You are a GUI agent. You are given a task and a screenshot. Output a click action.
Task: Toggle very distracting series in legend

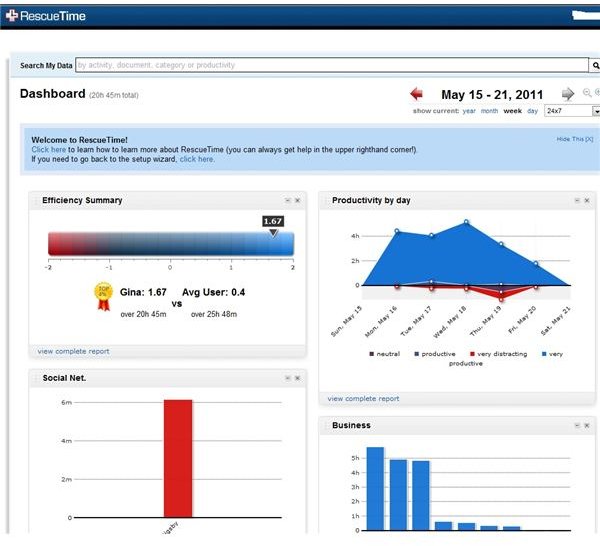[x=499, y=354]
